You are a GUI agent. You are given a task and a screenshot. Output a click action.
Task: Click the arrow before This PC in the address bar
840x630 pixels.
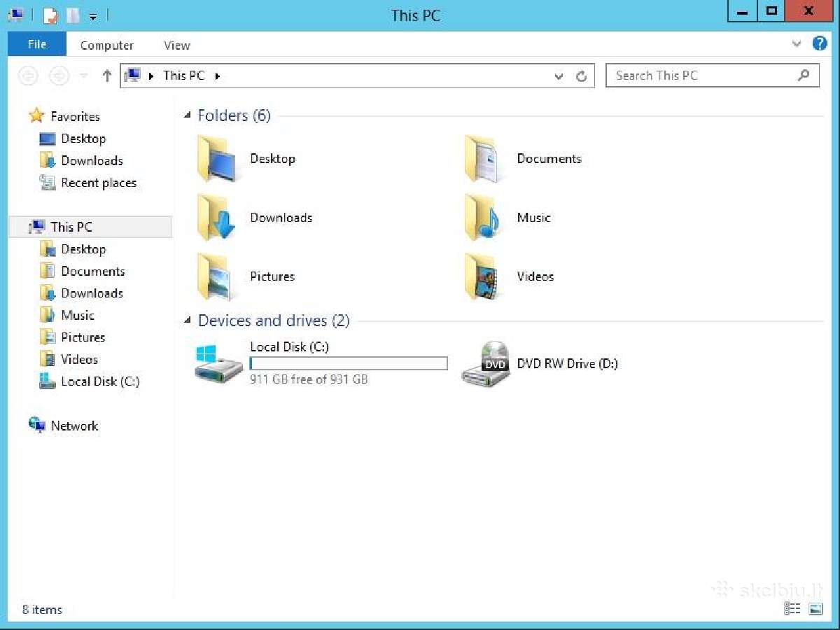[152, 76]
